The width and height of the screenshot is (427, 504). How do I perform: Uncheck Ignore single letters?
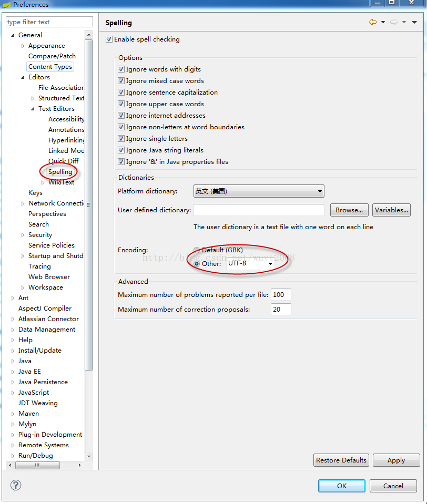[121, 139]
